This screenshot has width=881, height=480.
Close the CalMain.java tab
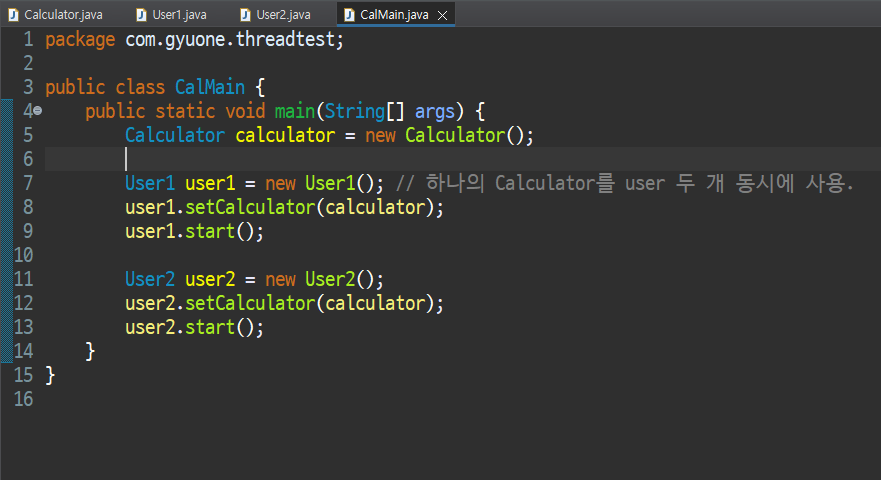(x=443, y=15)
